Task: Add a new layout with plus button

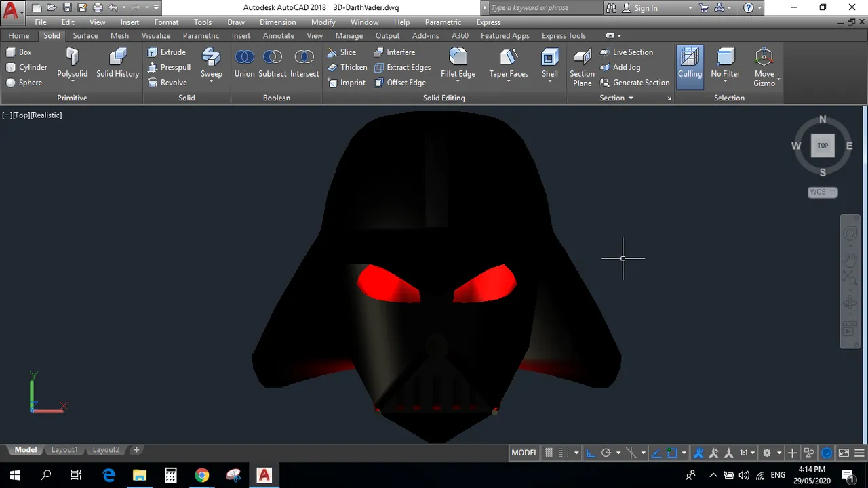Action: pyautogui.click(x=136, y=450)
